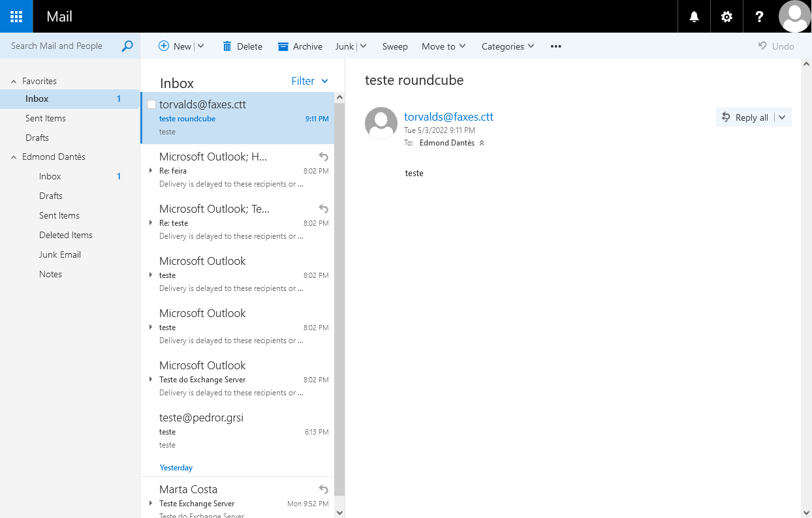Click the Sweep button
The height and width of the screenshot is (518, 812).
tap(395, 46)
